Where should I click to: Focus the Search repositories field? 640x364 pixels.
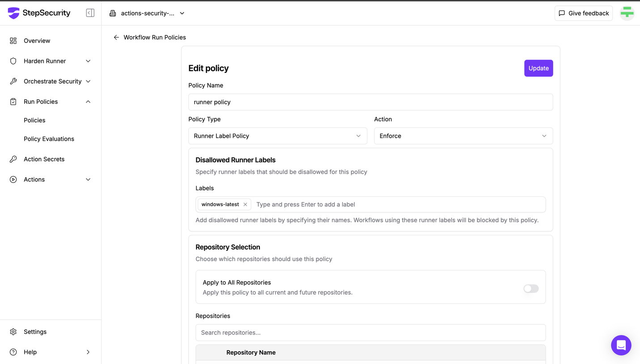click(370, 333)
